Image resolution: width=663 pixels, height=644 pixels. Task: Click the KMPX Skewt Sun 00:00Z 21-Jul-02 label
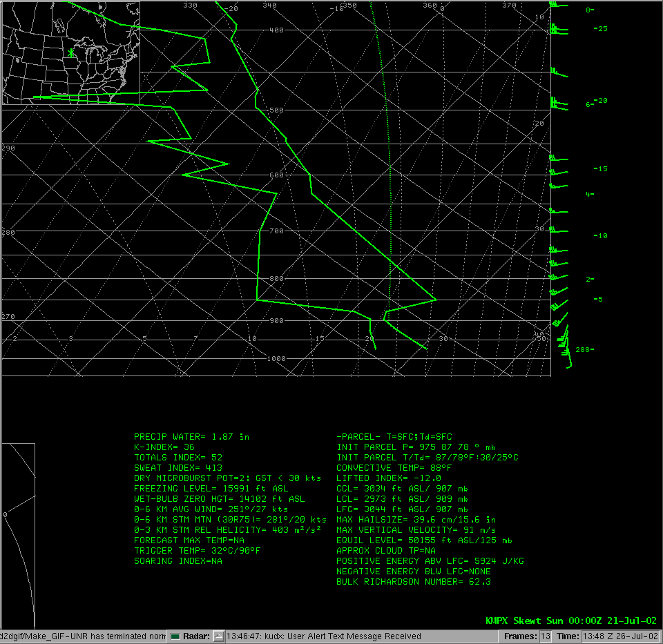tap(571, 621)
